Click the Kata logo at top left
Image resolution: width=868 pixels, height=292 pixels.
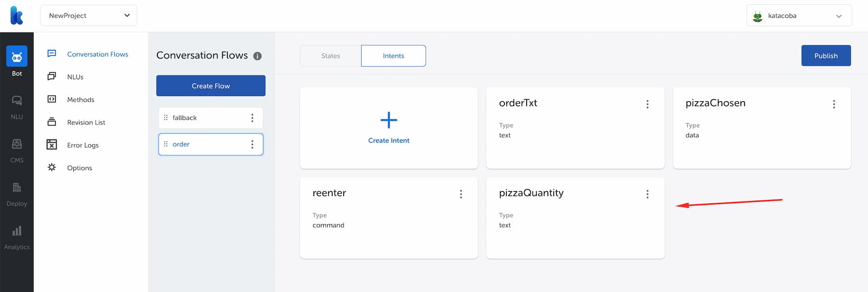[x=17, y=15]
